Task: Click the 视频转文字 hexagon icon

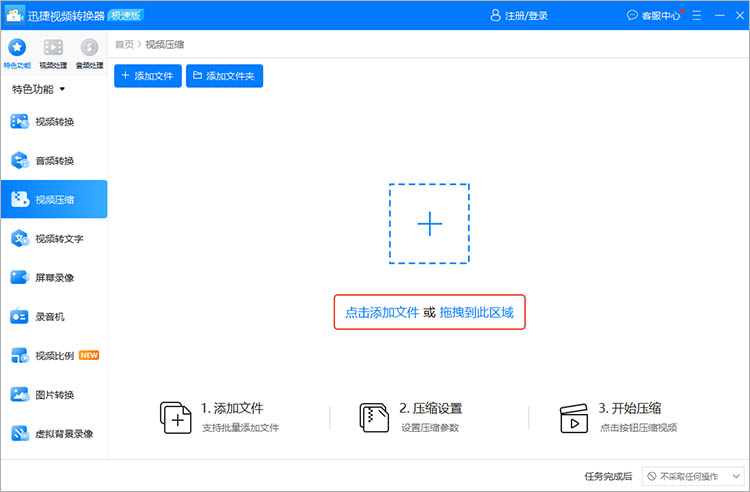Action: click(20, 238)
